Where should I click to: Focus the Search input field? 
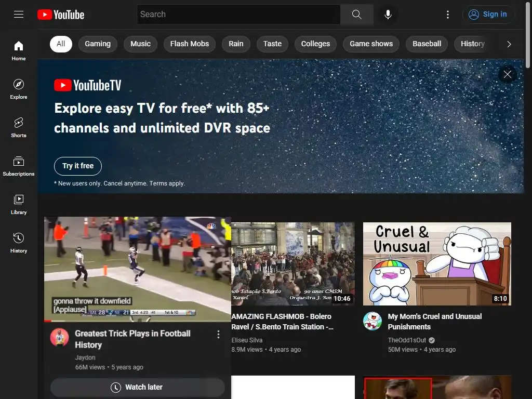239,14
